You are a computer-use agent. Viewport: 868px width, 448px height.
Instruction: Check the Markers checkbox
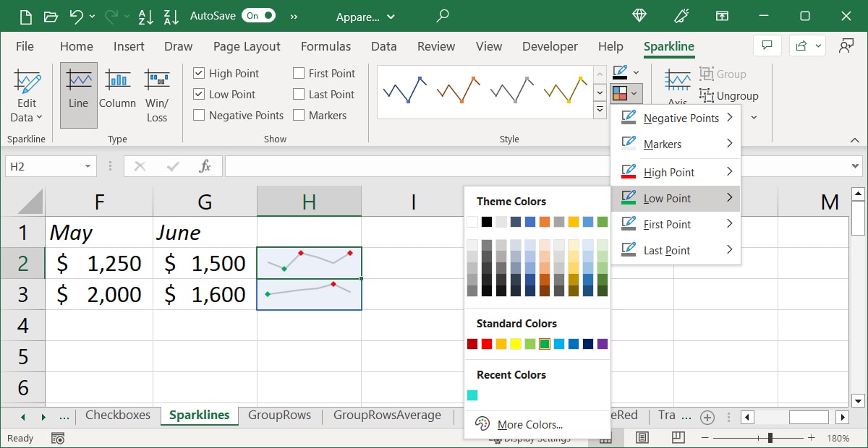297,115
